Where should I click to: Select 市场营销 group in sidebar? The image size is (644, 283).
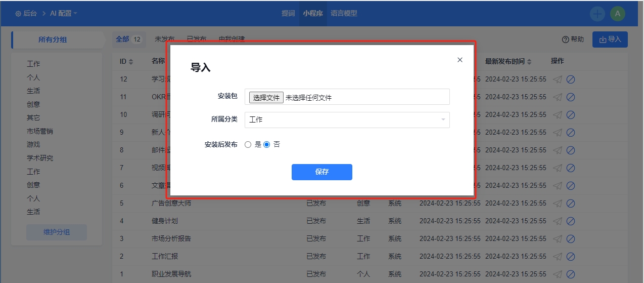tap(40, 131)
